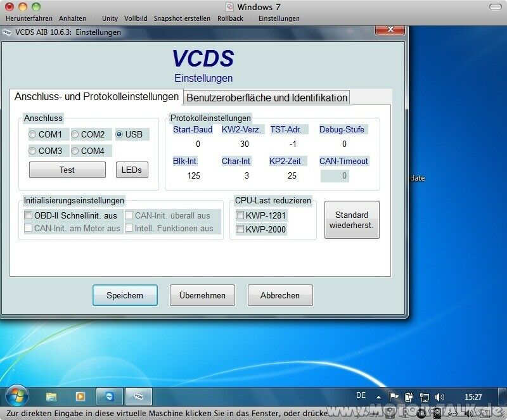507x420 pixels.
Task: Click toolbar toggle pill at title bar
Action: [496, 7]
